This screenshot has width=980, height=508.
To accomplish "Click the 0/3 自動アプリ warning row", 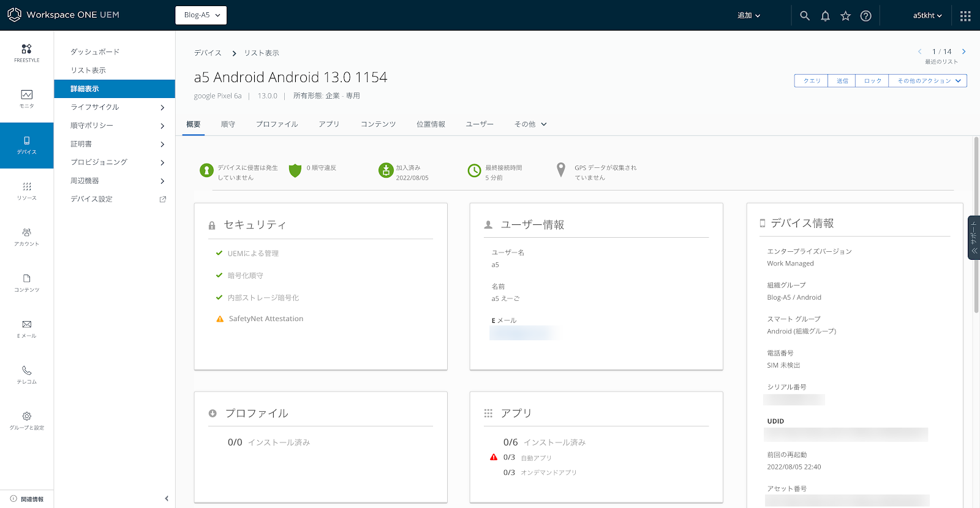I will [521, 457].
